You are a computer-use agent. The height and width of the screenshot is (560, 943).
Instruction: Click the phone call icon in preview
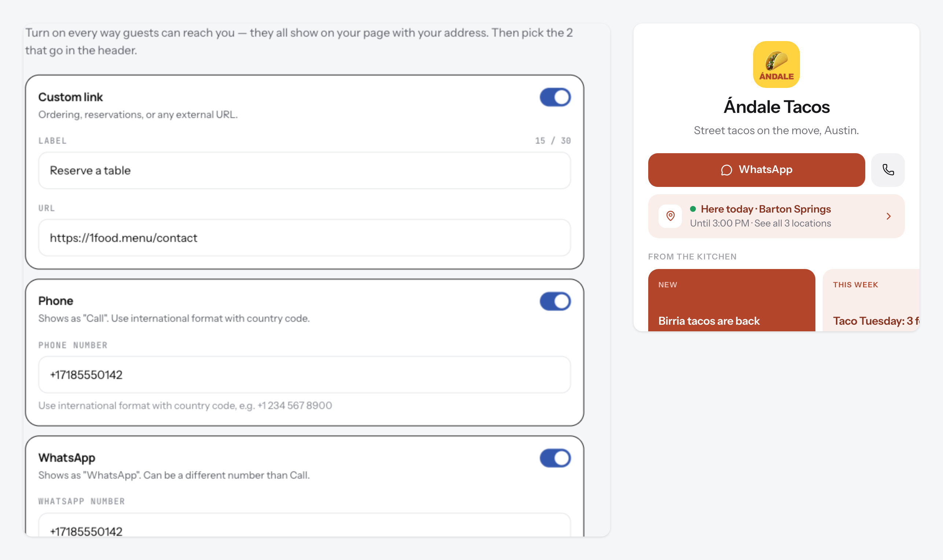[888, 170]
